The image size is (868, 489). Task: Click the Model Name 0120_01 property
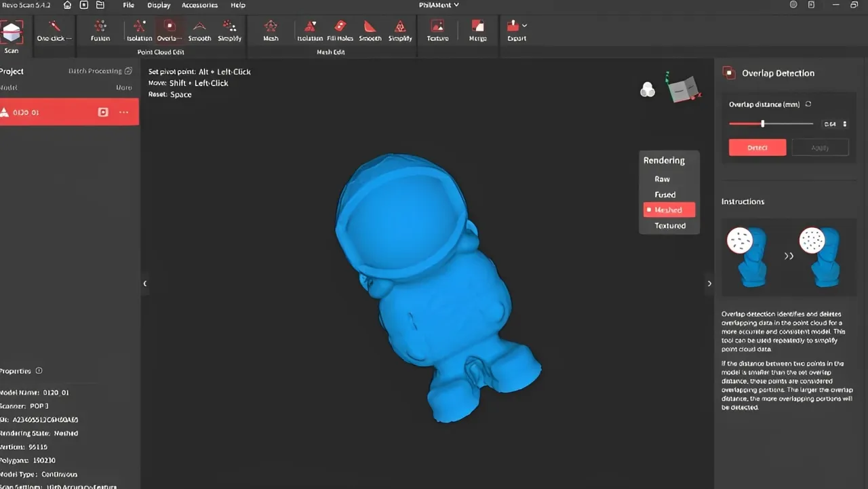[35, 393]
